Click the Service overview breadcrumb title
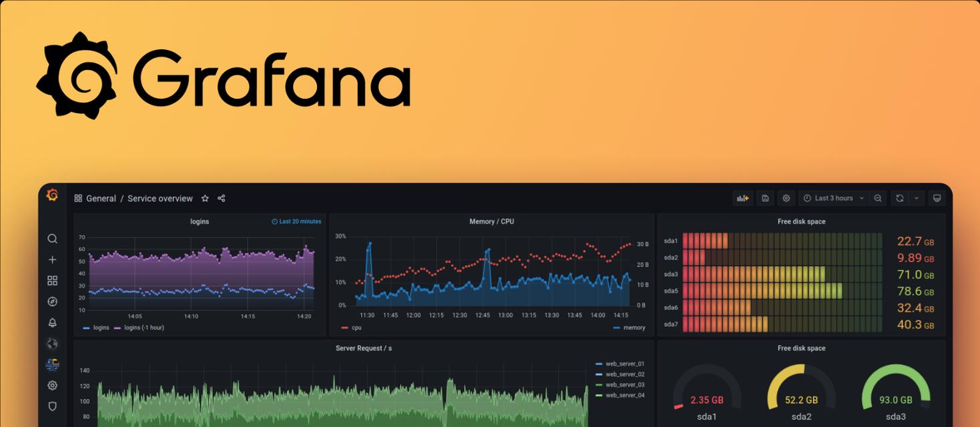The height and width of the screenshot is (427, 980). click(x=160, y=198)
